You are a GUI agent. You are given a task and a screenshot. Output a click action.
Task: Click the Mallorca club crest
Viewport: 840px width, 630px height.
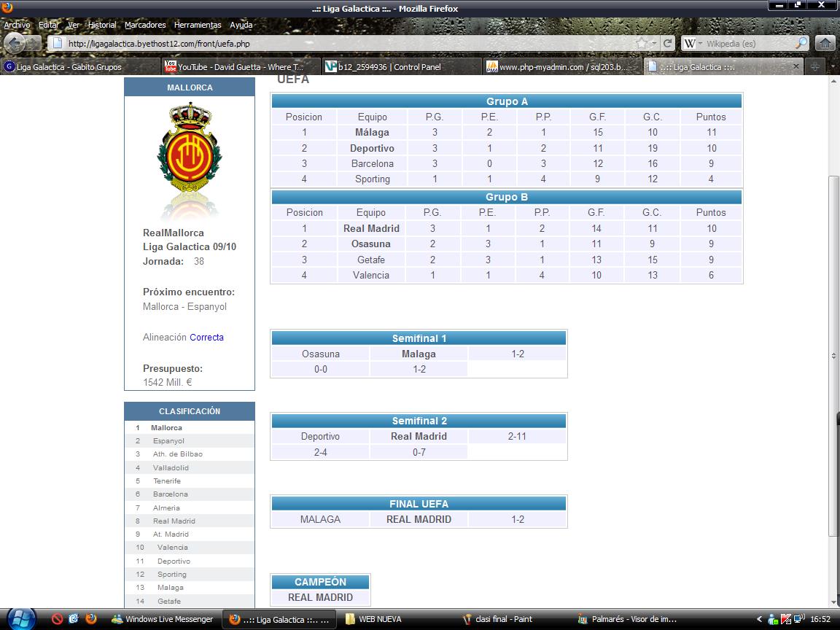pyautogui.click(x=190, y=148)
